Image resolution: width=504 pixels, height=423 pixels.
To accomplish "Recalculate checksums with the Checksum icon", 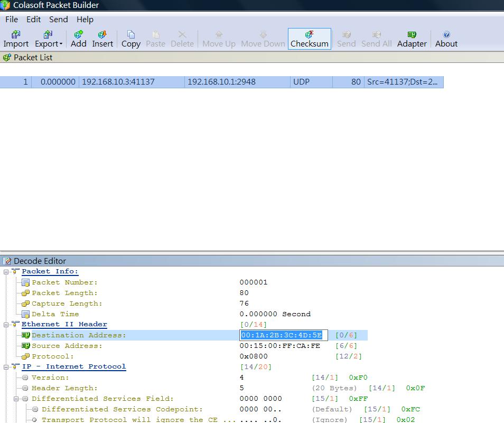I will (x=309, y=34).
